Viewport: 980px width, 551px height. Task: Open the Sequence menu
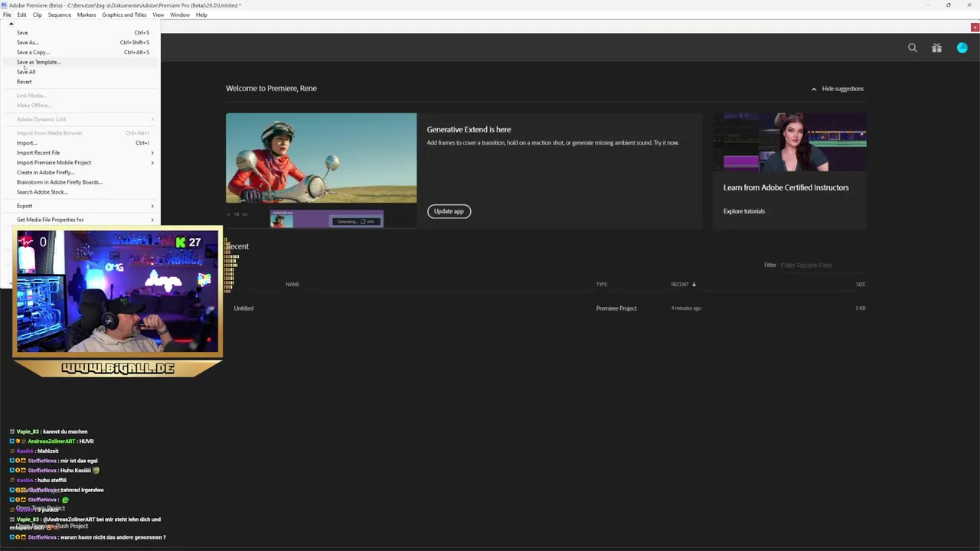(x=59, y=15)
